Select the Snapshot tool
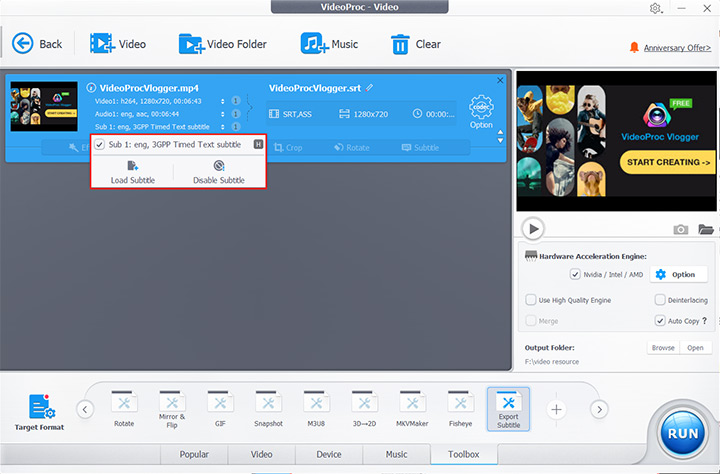 point(268,409)
